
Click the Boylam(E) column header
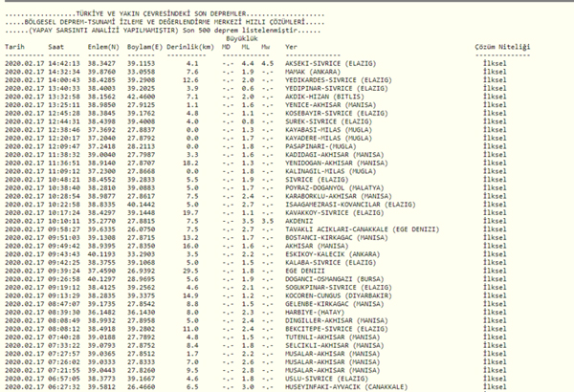[144, 47]
